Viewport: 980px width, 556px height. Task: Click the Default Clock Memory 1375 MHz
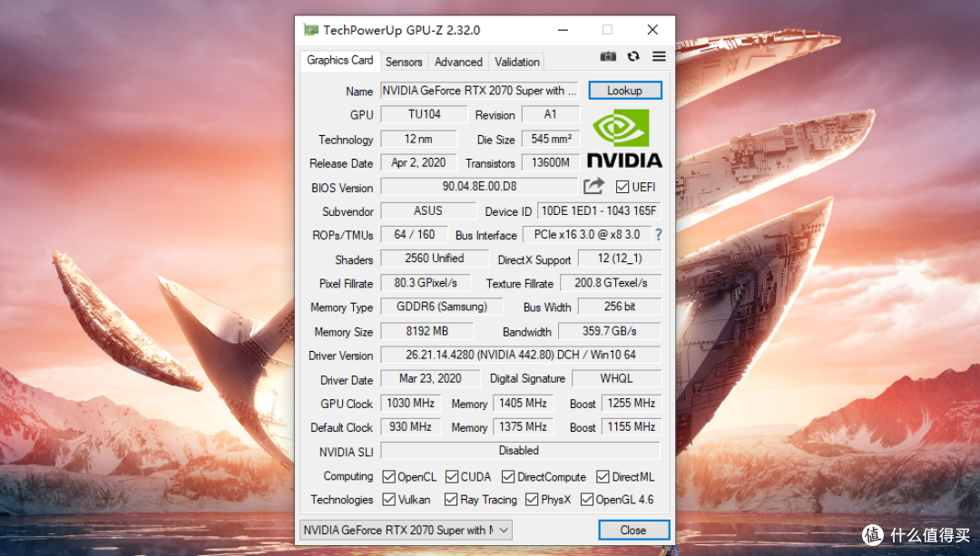[x=524, y=426]
